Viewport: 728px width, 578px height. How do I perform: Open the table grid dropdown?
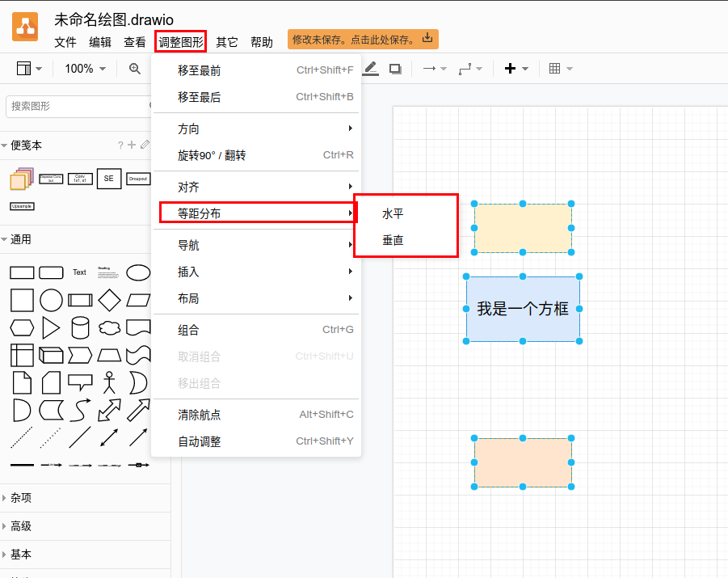pos(560,69)
